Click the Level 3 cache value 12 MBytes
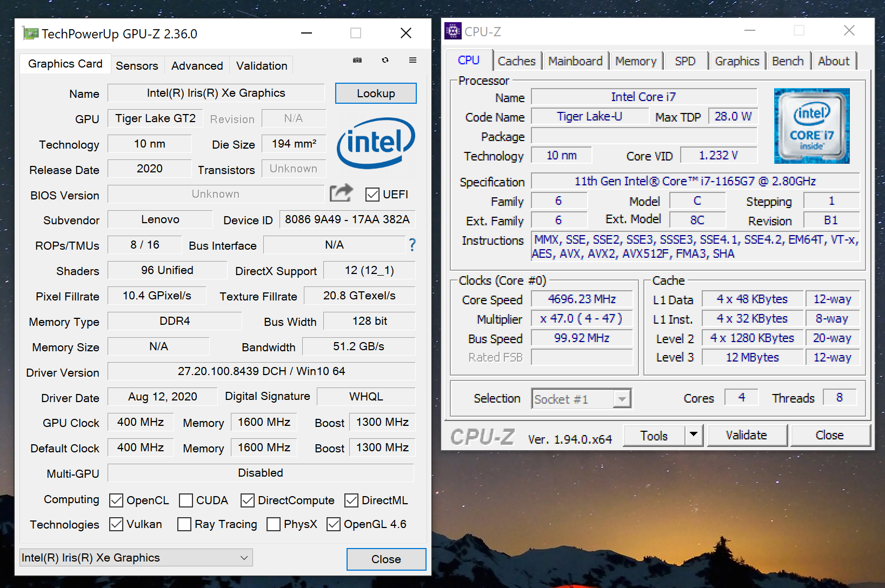 click(x=752, y=357)
